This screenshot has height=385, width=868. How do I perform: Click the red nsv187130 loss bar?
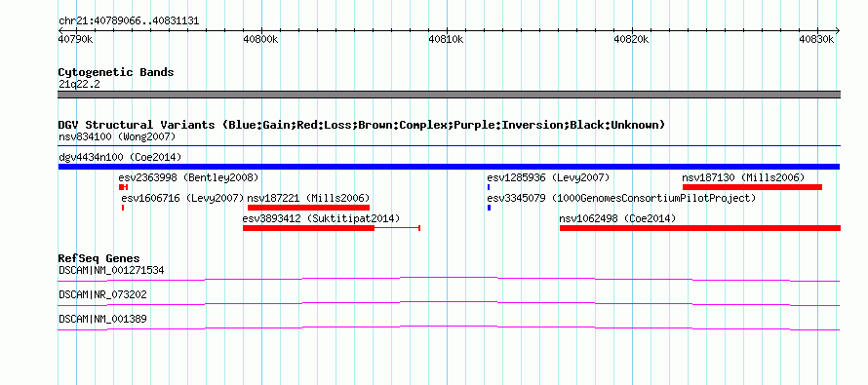(752, 187)
